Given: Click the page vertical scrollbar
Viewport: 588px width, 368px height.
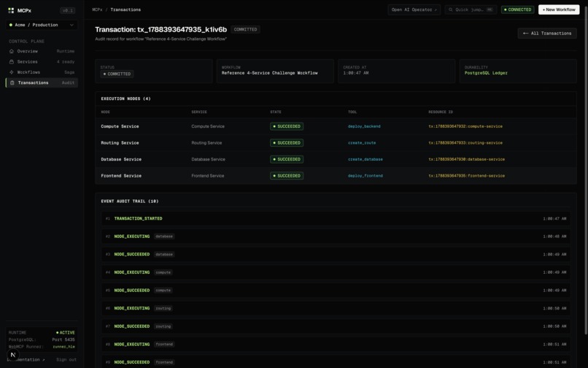Looking at the screenshot, I should [x=586, y=171].
